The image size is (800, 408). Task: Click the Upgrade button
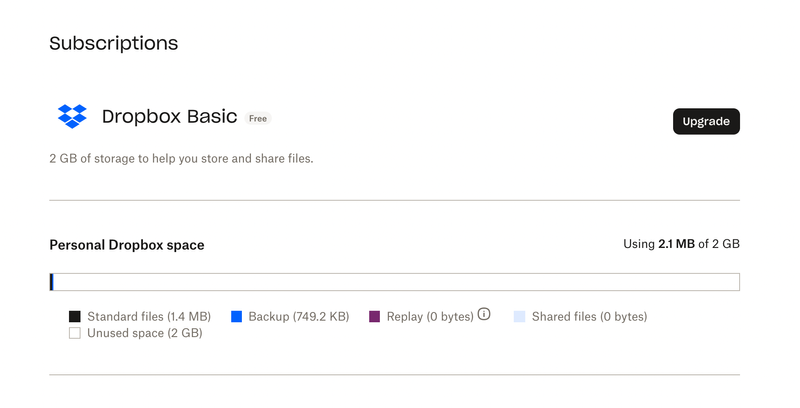(x=706, y=121)
